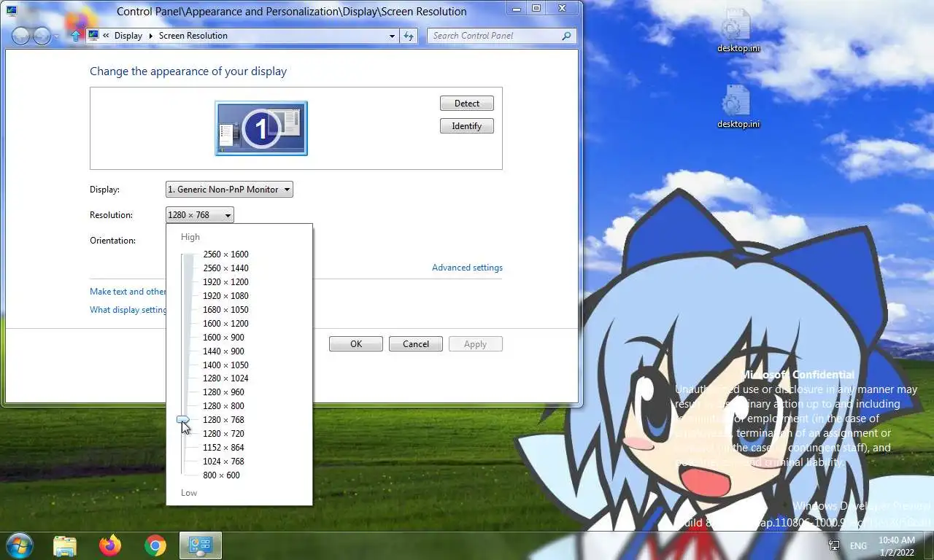Select the lower desktop.ini desktop icon
Viewport: 934px width, 560px height.
(x=738, y=106)
